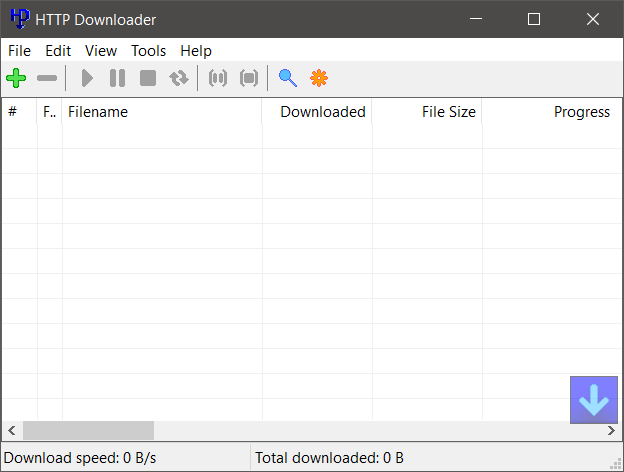Sort by the # column header
The width and height of the screenshot is (624, 472).
pos(20,111)
